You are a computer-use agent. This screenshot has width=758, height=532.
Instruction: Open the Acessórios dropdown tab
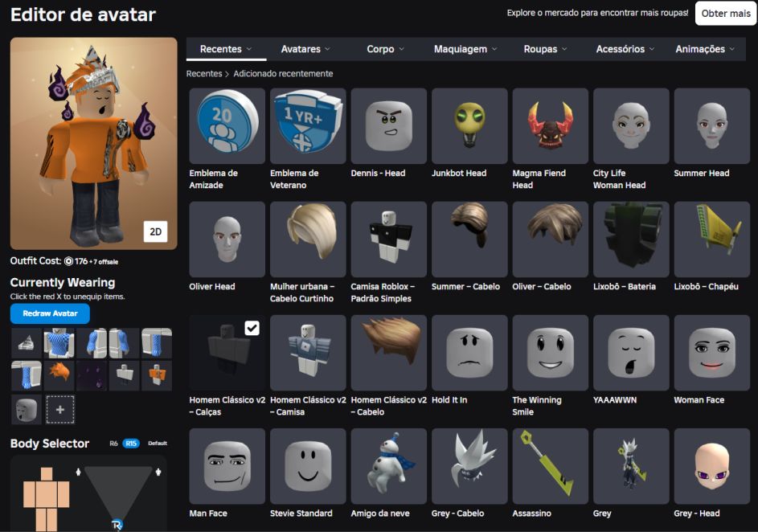coord(625,49)
